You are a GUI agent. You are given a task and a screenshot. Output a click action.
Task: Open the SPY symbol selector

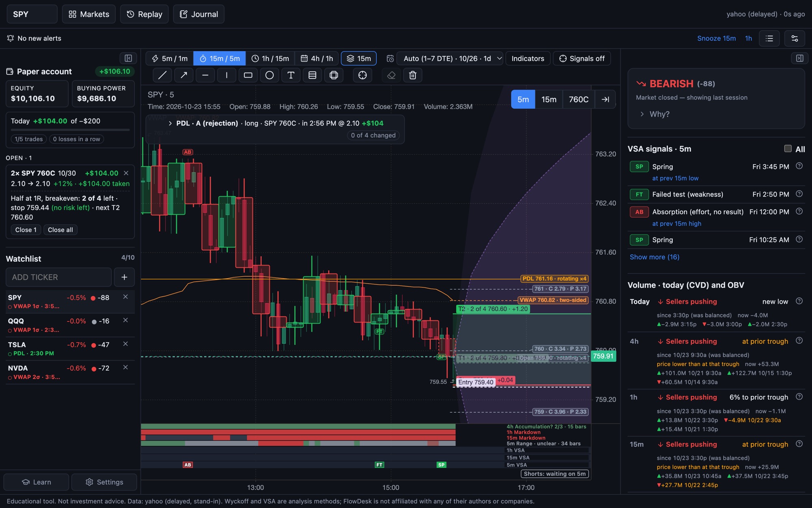pyautogui.click(x=32, y=14)
